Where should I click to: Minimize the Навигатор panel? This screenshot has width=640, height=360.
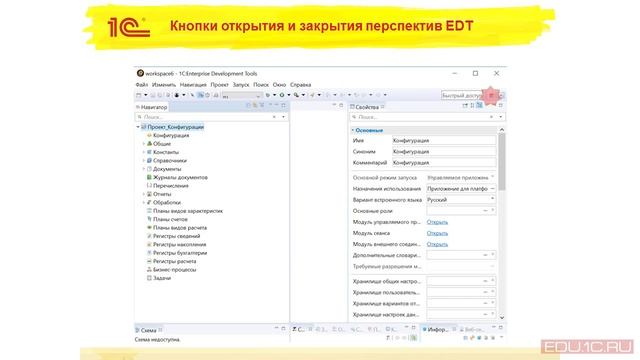tap(276, 105)
